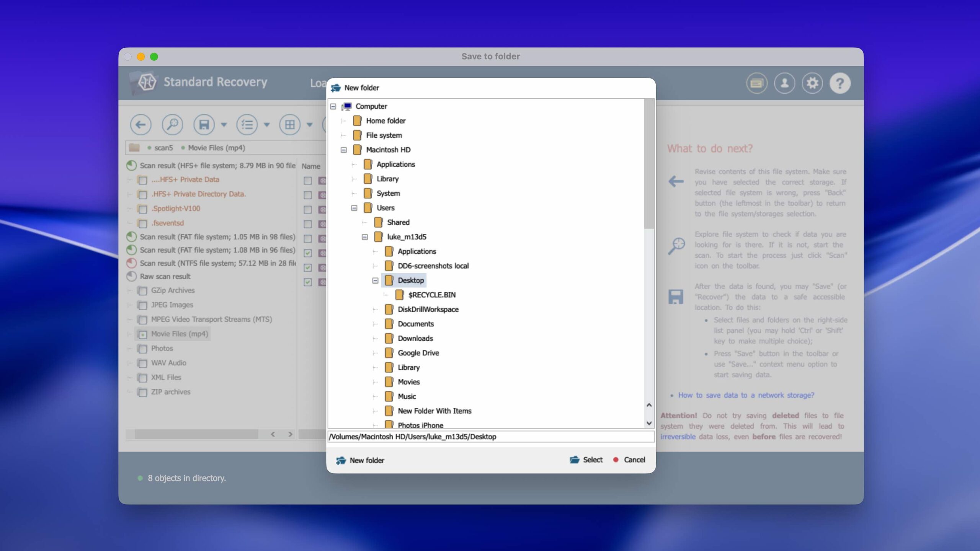Image resolution: width=980 pixels, height=551 pixels.
Task: Check the GZip Archives checkbox
Action: point(142,291)
